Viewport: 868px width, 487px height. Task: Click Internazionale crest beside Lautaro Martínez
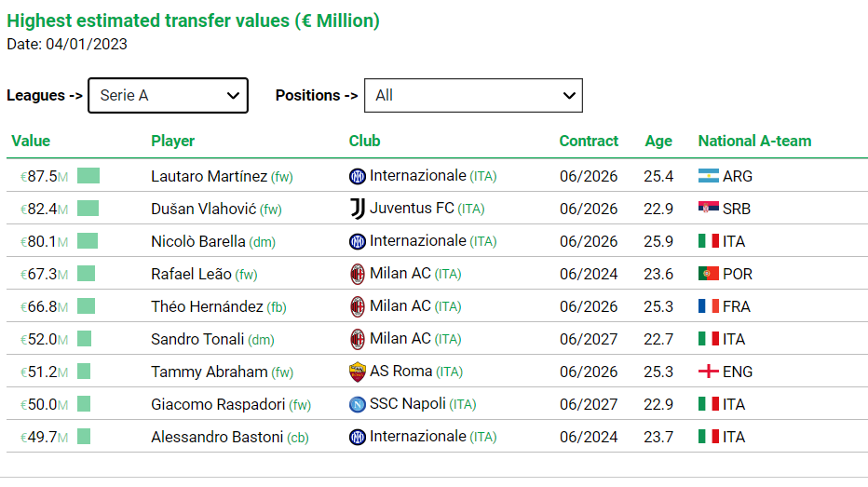coord(358,176)
